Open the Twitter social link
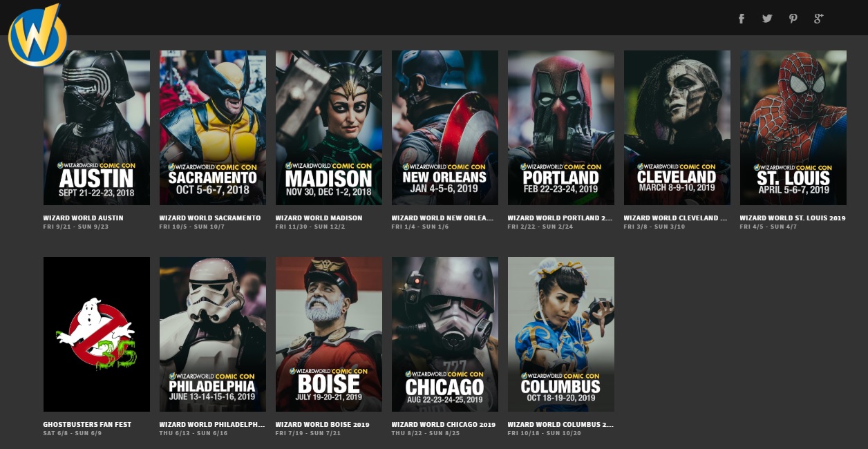Screen dimensions: 868x449 click(767, 19)
